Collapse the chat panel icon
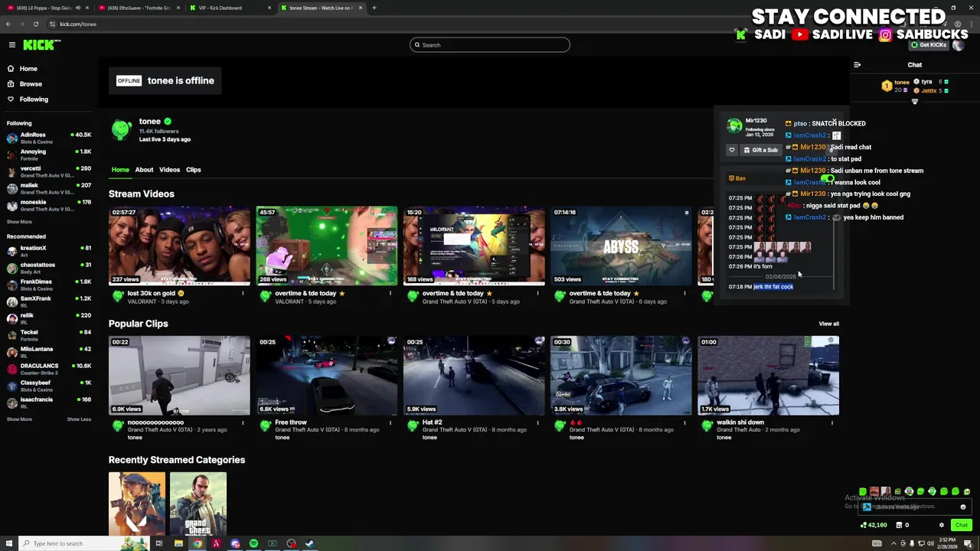The height and width of the screenshot is (551, 980). click(857, 64)
